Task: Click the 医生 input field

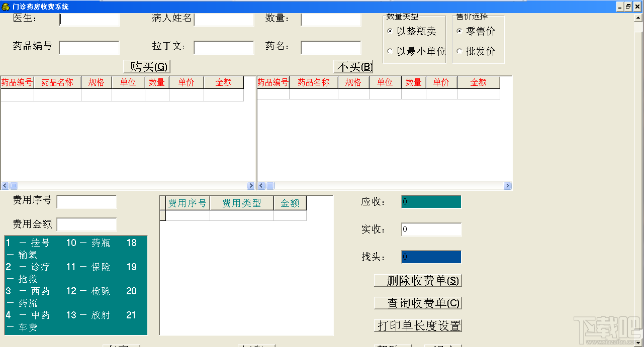Action: (x=89, y=20)
